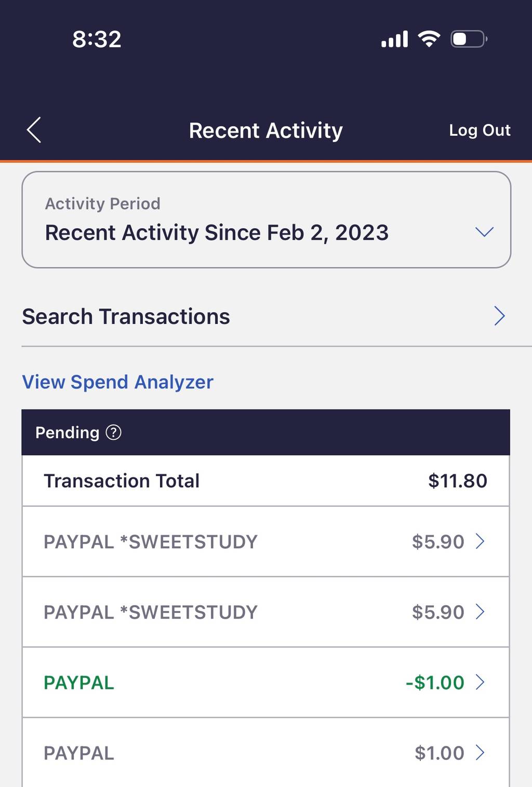532x787 pixels.
Task: Tap the Wi-Fi status icon
Action: coord(429,39)
